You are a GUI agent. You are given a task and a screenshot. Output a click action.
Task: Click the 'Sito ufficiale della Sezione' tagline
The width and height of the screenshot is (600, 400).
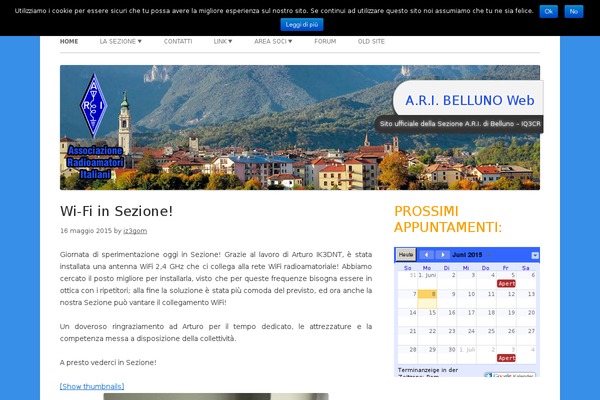tap(460, 124)
